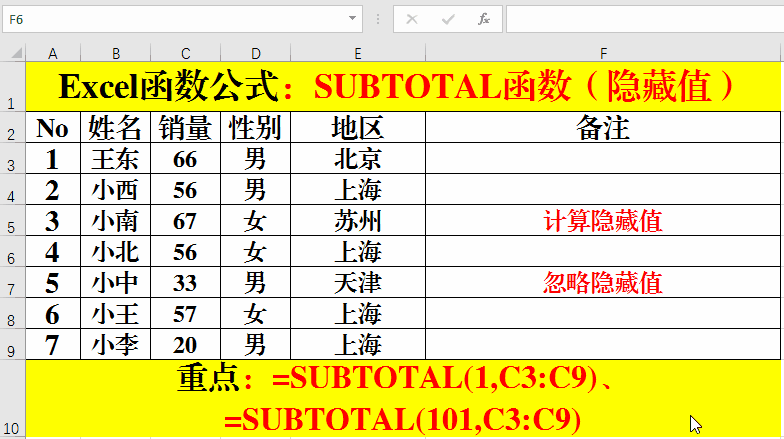The height and width of the screenshot is (439, 784).
Task: Click the name cell '小南'
Action: (116, 220)
